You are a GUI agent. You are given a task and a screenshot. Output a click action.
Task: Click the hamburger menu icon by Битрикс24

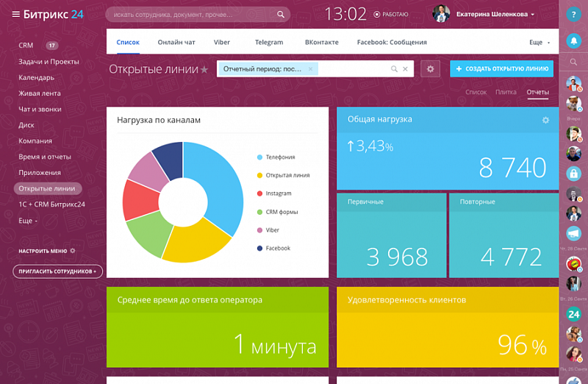point(15,14)
